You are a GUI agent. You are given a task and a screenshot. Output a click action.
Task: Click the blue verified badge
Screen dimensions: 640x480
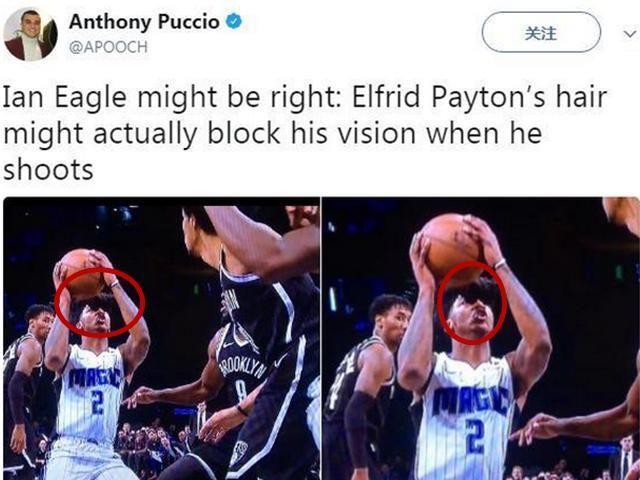pos(234,22)
